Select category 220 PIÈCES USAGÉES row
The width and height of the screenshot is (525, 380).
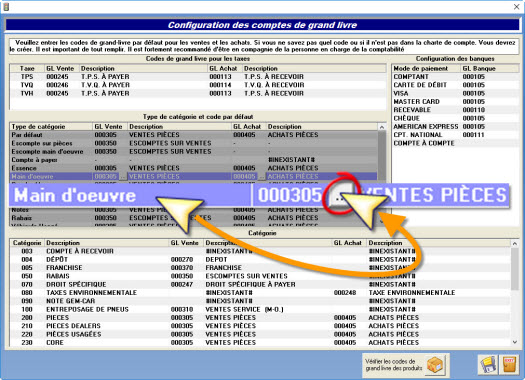click(x=260, y=334)
